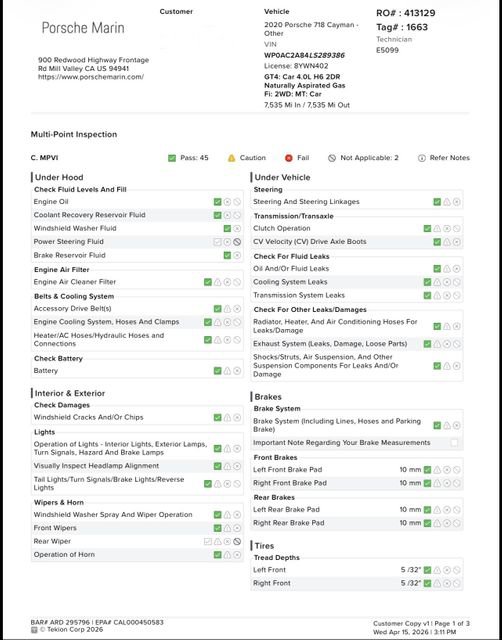Click the VIN number text
The width and height of the screenshot is (502, 640).
[304, 55]
